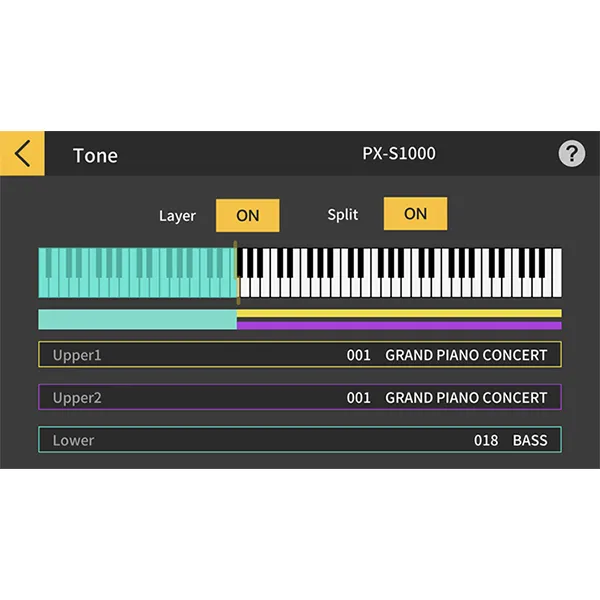Open help with the question mark icon

pos(571,153)
